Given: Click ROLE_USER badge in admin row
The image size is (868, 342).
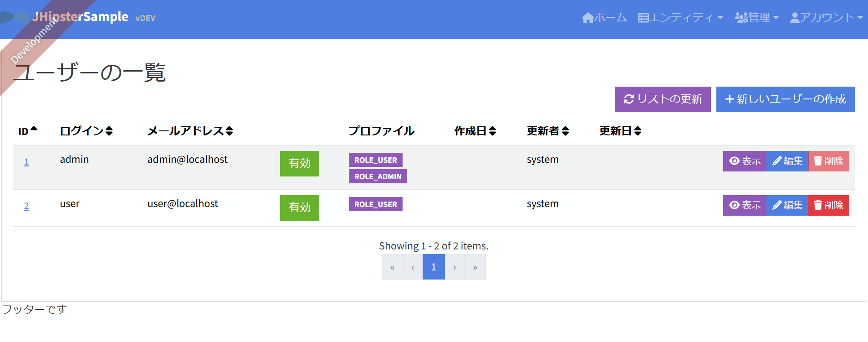Looking at the screenshot, I should (x=376, y=160).
